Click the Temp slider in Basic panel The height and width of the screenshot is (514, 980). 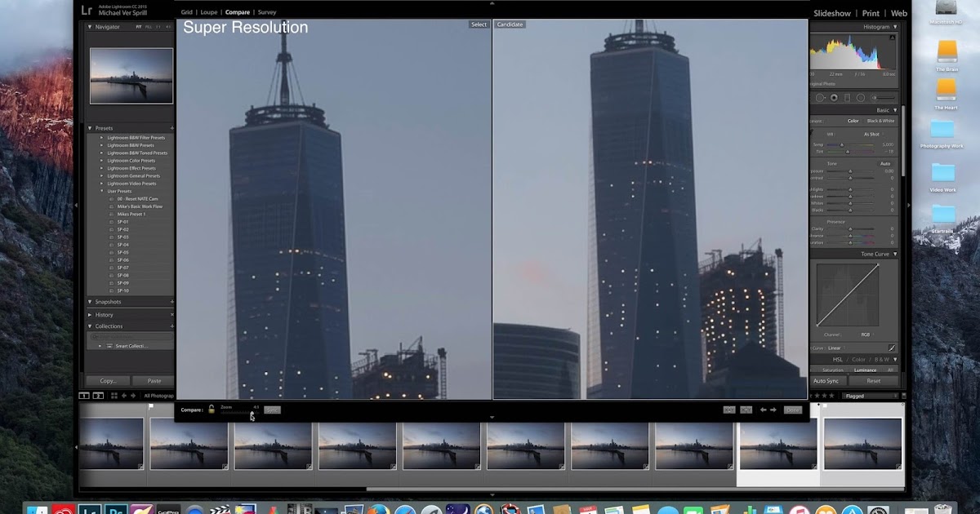tap(852, 144)
